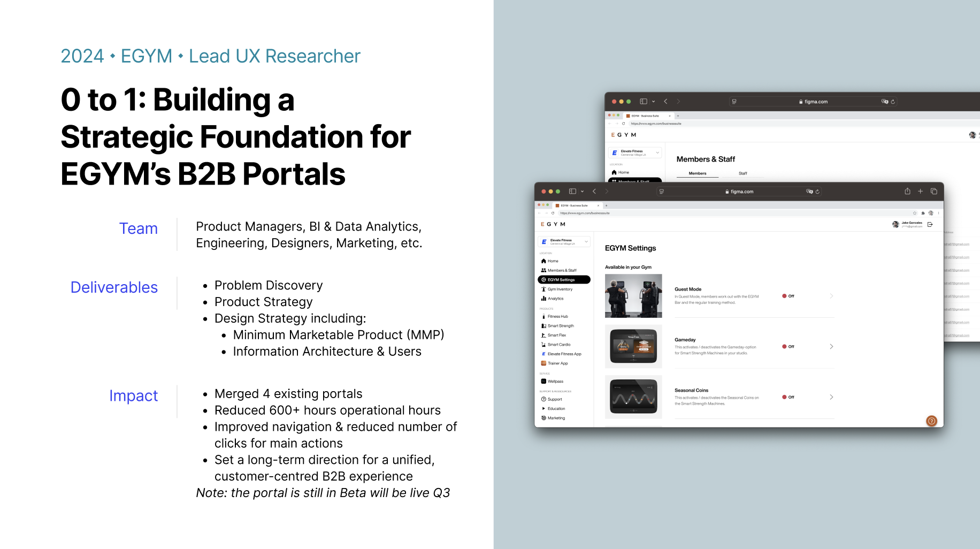Open Fitness Hub product page

pyautogui.click(x=555, y=316)
